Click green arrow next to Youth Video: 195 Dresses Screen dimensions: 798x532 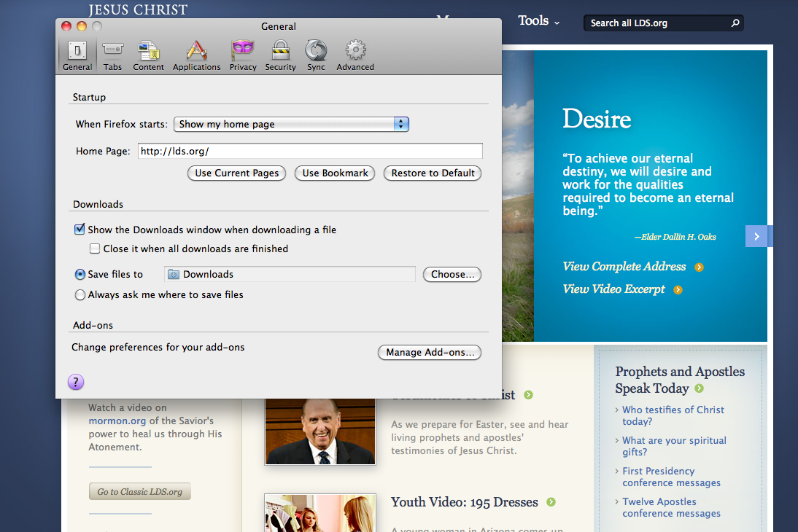tap(551, 502)
